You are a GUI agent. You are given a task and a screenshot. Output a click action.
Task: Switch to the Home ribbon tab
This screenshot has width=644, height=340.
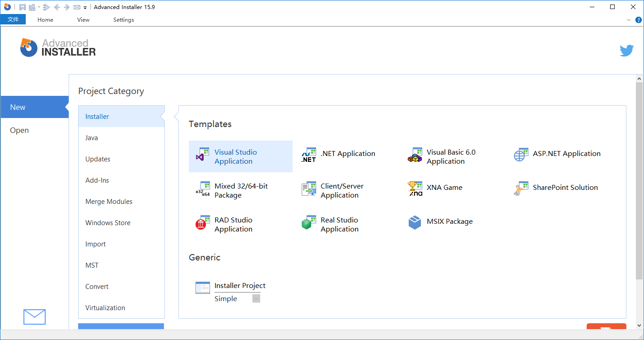pyautogui.click(x=45, y=19)
